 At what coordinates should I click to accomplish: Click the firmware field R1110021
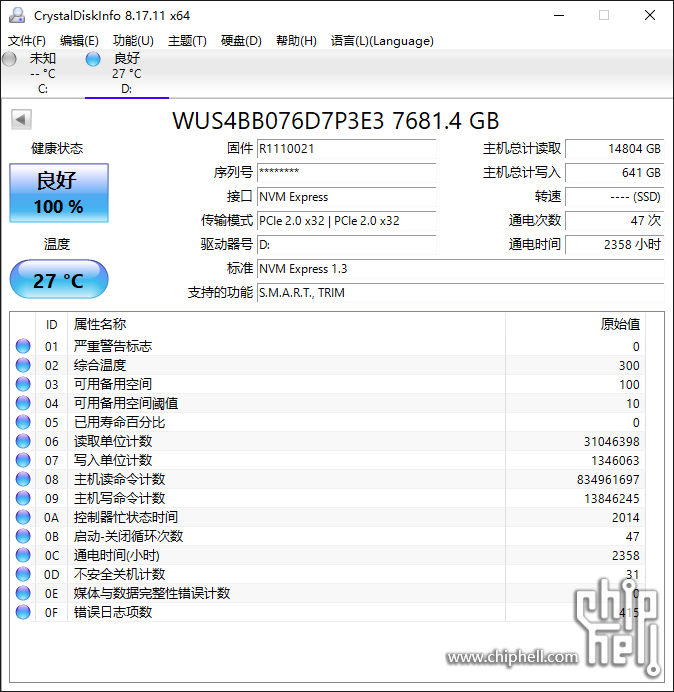pos(346,149)
